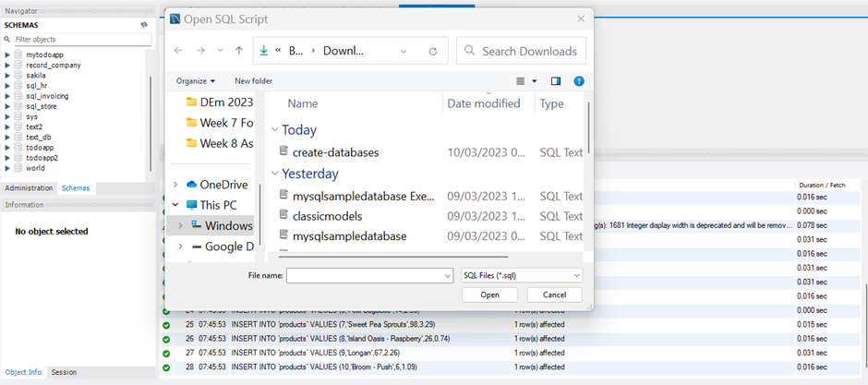Refresh the schemas list icon

tap(144, 25)
